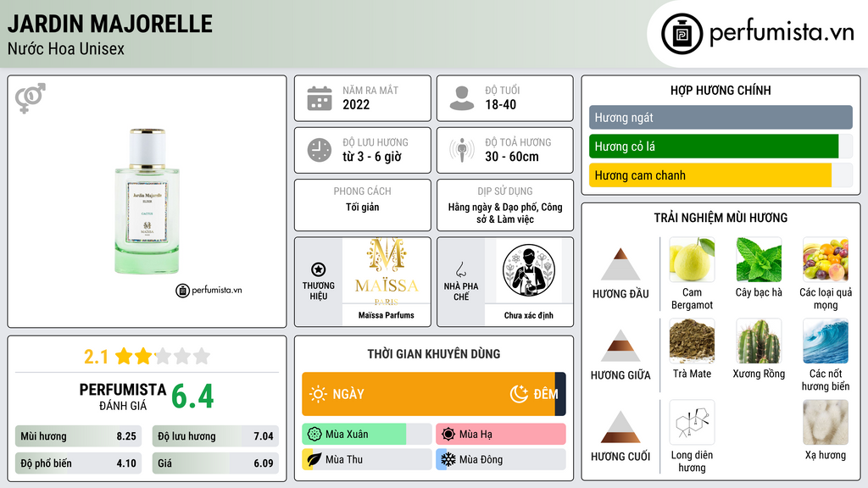The image size is (868, 488).
Task: Click the TRẢI NGHIỆM MÙI HƯƠNG heading
Action: pos(721,218)
